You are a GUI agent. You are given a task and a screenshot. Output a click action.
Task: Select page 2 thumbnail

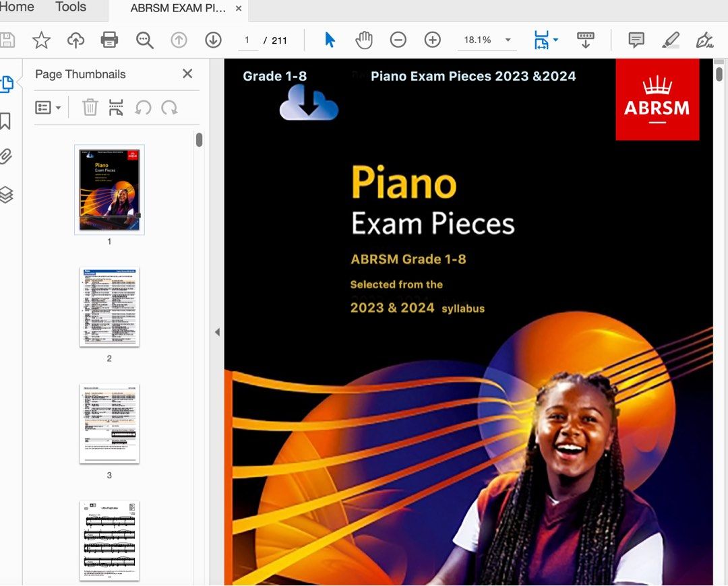(109, 307)
